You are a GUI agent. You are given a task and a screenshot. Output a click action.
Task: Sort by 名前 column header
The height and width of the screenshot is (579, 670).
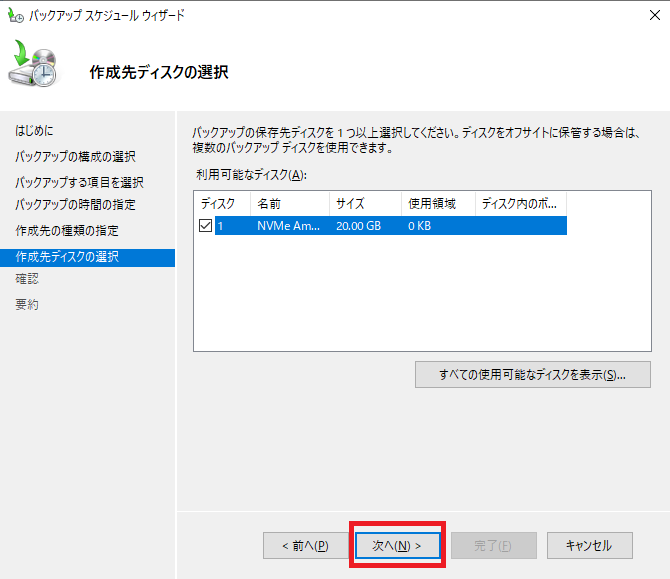point(288,203)
